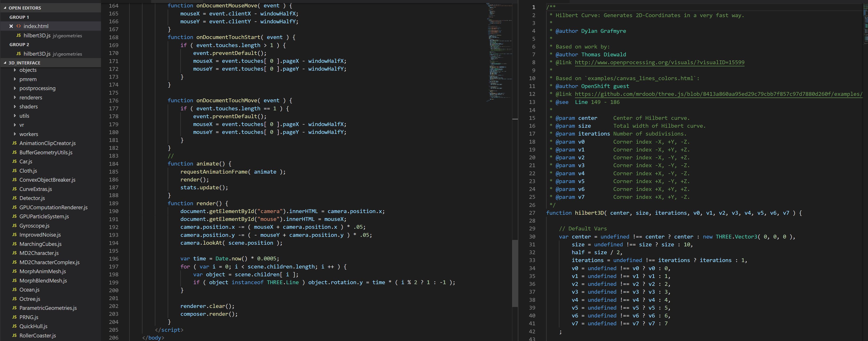Screen dimensions: 868x341
Task: Click the JS icon beside BufferGeometryUtils.js
Action: (14, 152)
